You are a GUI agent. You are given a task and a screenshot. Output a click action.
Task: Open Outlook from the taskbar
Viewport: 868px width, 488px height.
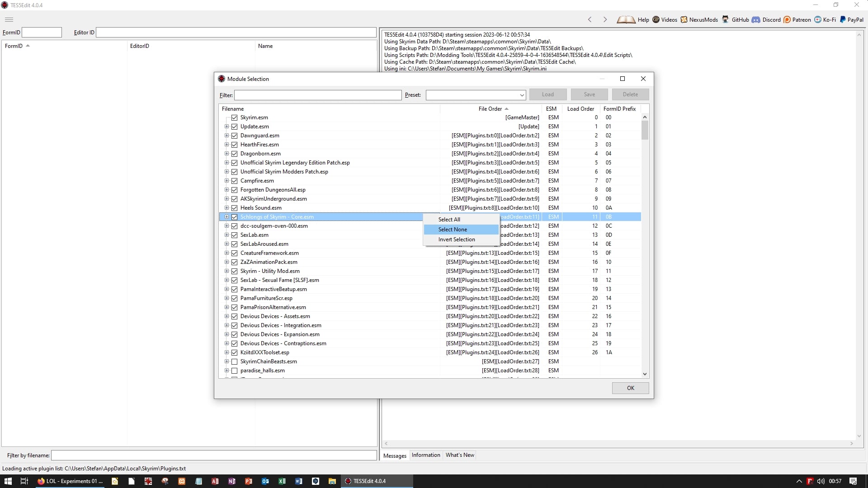(x=265, y=481)
